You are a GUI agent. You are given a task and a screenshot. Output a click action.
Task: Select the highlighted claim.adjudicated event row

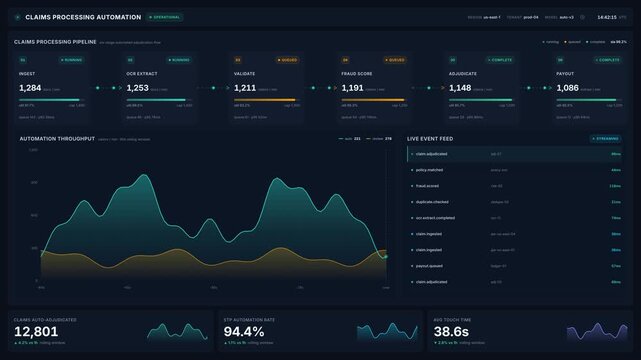(514, 154)
